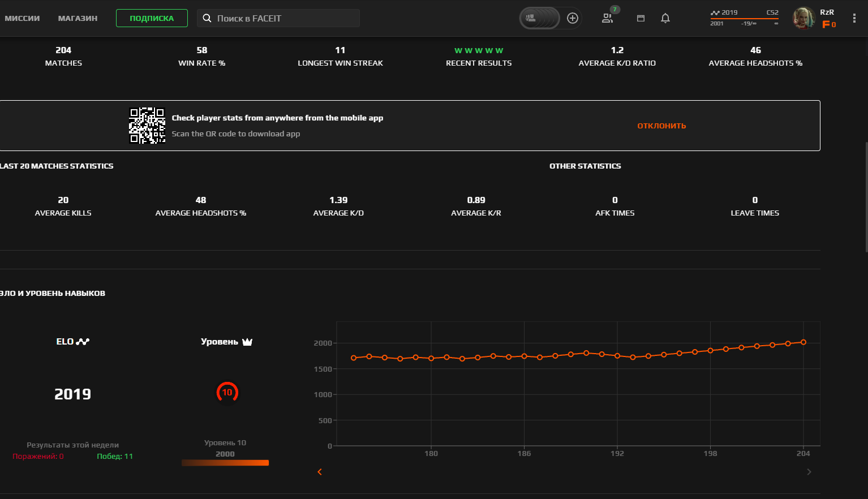
Task: Click the Уровень 10 progress bar
Action: click(225, 463)
